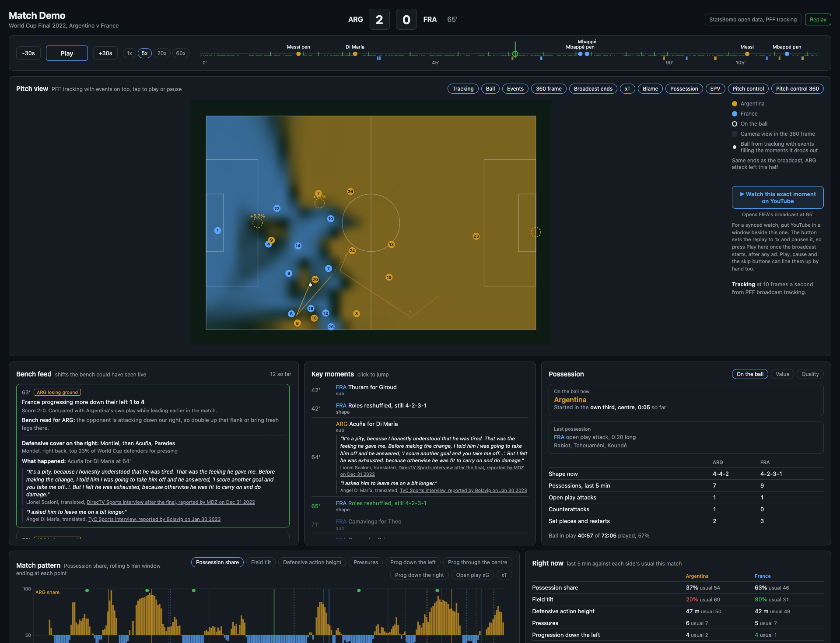
Task: Choose the 60x playback speed
Action: coord(181,53)
